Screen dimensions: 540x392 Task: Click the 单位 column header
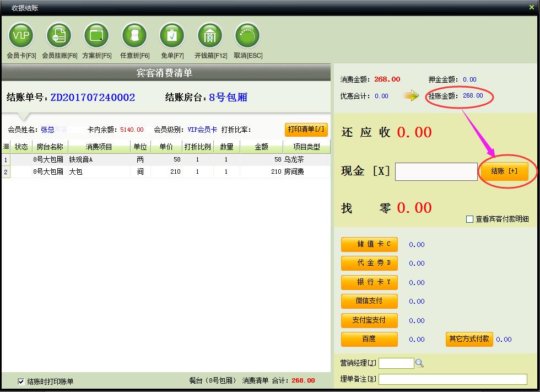(x=141, y=147)
